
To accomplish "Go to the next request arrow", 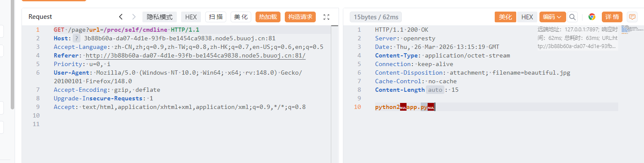I will [134, 17].
